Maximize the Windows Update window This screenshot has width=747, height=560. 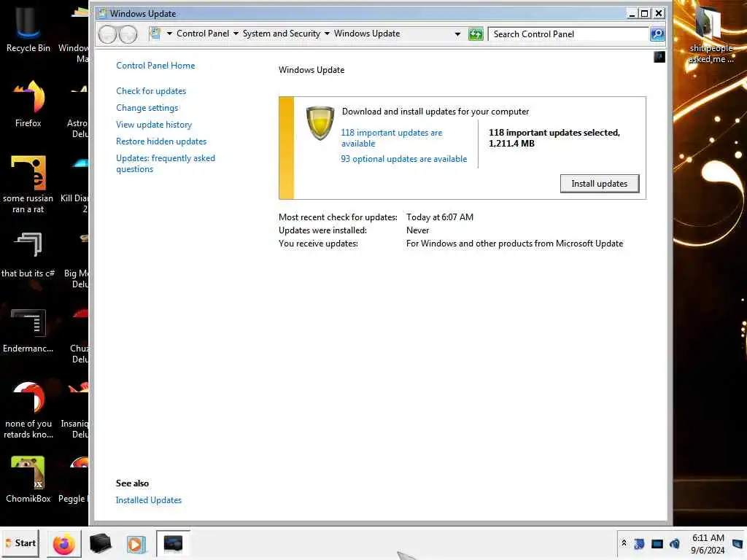pos(645,14)
